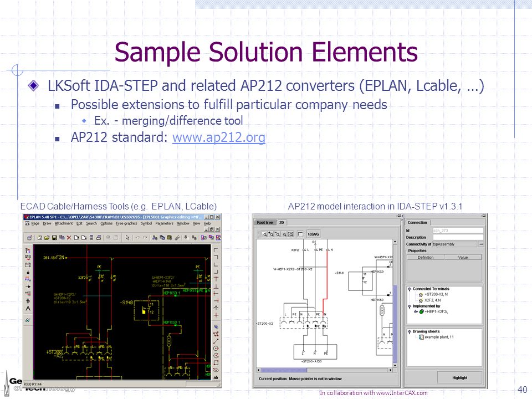The height and width of the screenshot is (399, 532).
Task: Select the top-left corner connector in EPLAN right toolbar
Action: click(x=216, y=250)
